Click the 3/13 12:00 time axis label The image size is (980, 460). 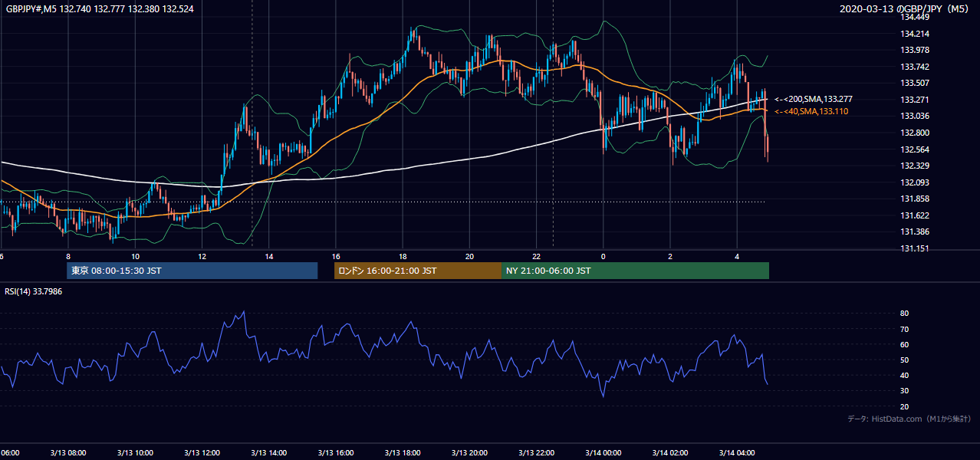pos(202,452)
